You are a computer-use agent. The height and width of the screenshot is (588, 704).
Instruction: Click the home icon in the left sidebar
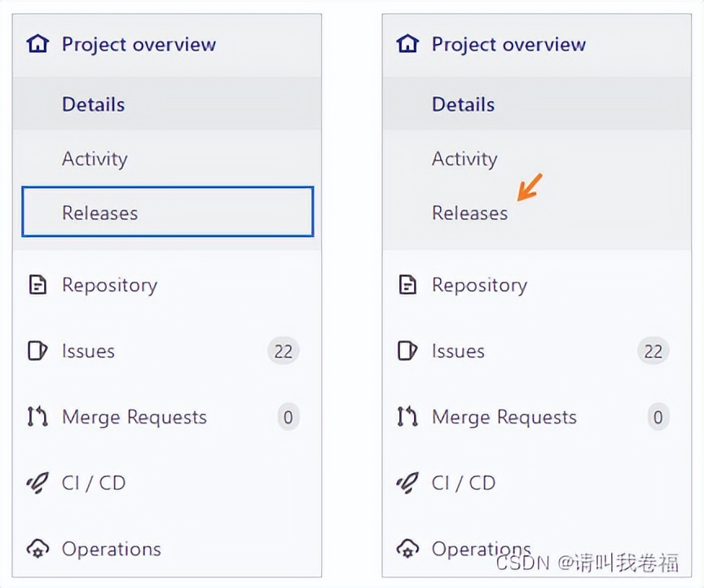[x=37, y=44]
